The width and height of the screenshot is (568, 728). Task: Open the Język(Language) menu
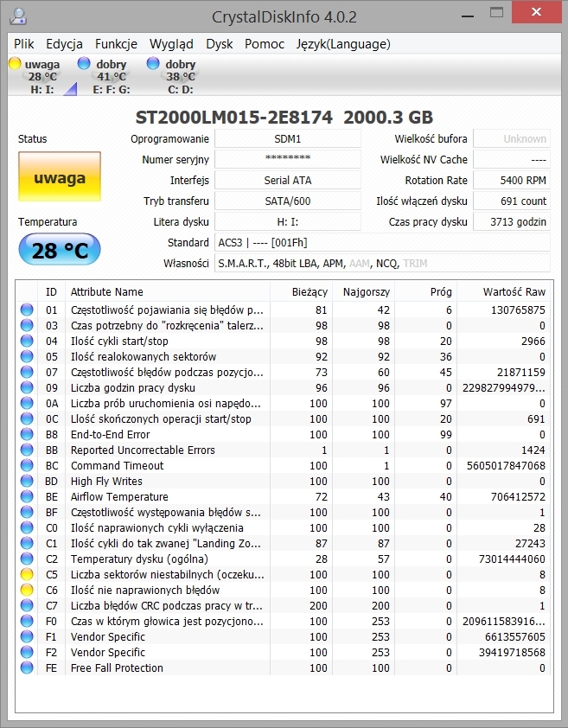click(x=343, y=44)
